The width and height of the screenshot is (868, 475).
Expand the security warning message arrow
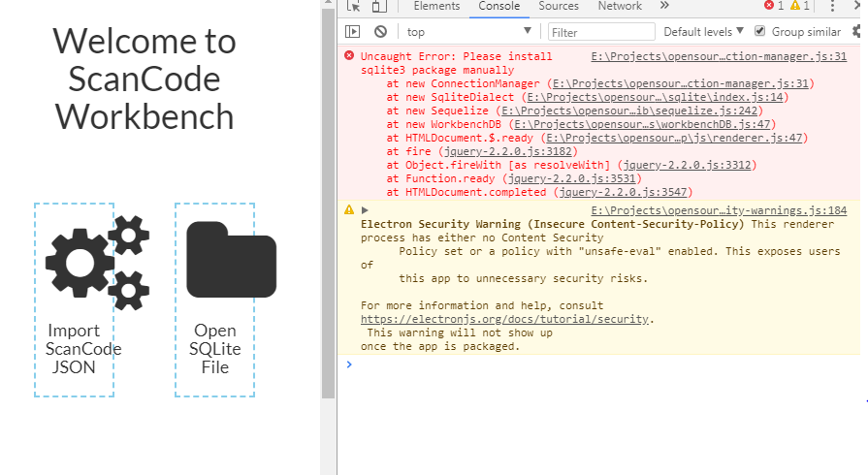(365, 209)
